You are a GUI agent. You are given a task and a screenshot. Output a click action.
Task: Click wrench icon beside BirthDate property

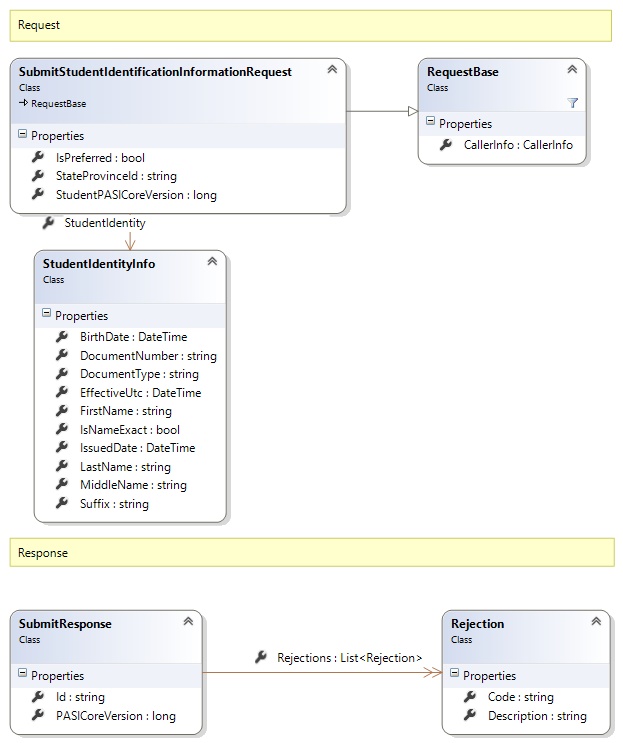click(x=62, y=337)
